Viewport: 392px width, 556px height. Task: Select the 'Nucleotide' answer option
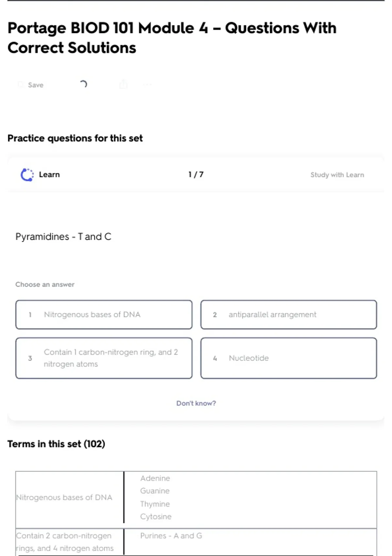[x=289, y=358]
